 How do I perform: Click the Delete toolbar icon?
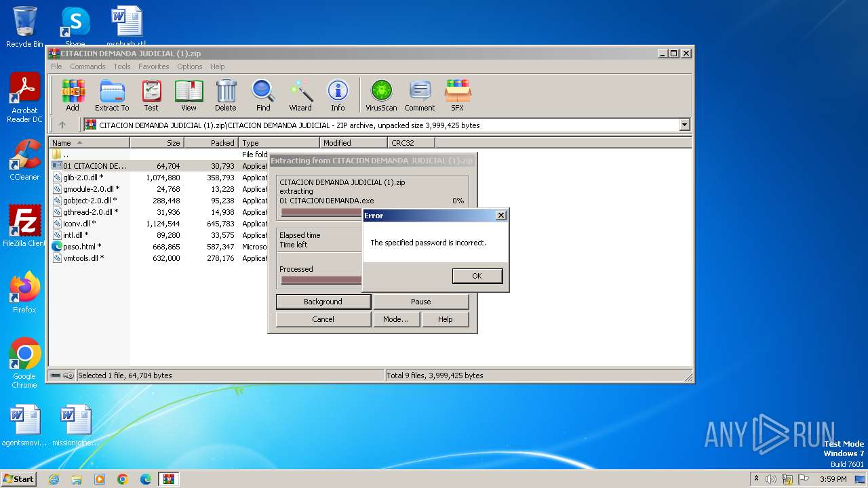point(226,95)
